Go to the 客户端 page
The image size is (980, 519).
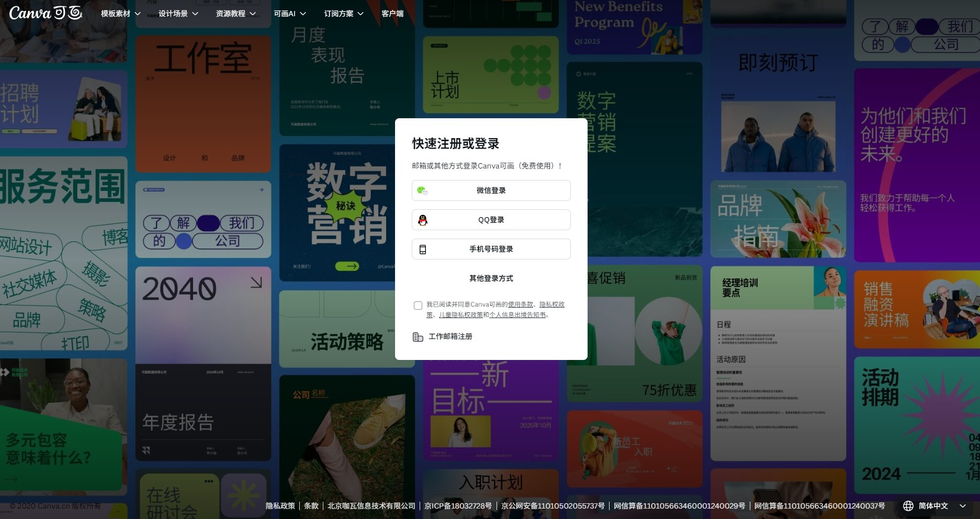point(392,14)
